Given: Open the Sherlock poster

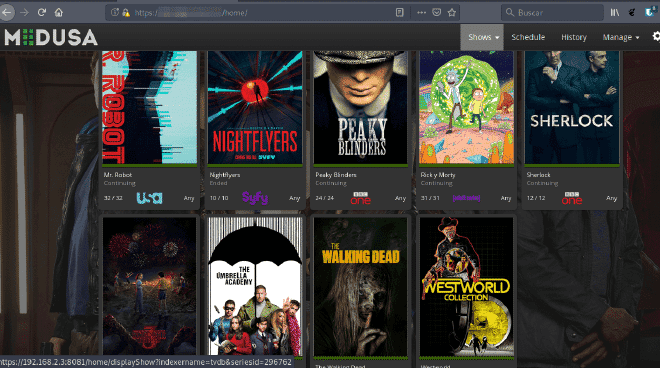Looking at the screenshot, I should (572, 107).
